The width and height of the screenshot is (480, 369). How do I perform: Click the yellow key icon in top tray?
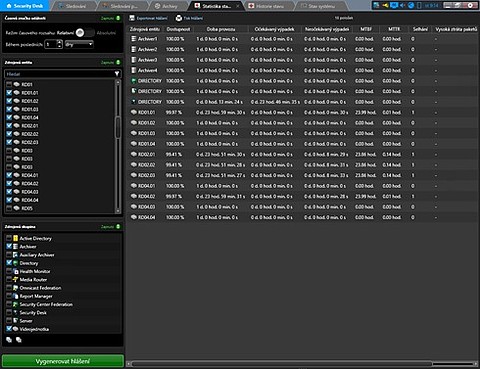pos(385,5)
